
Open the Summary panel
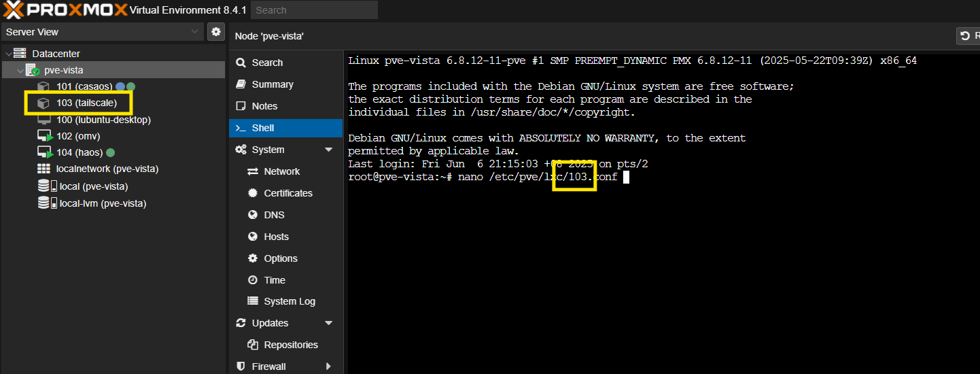(285, 84)
